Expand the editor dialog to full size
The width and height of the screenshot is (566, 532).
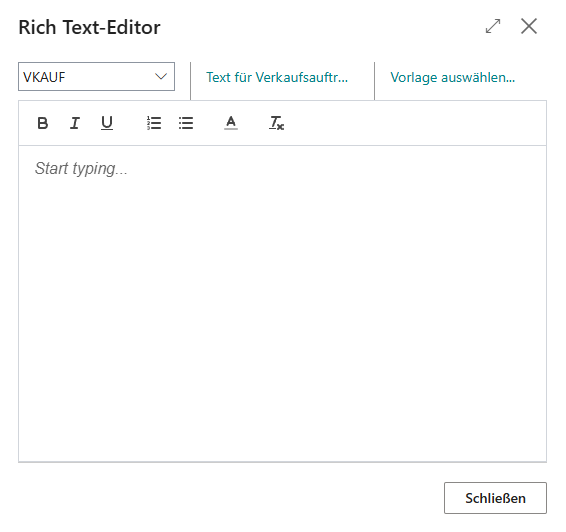(493, 26)
